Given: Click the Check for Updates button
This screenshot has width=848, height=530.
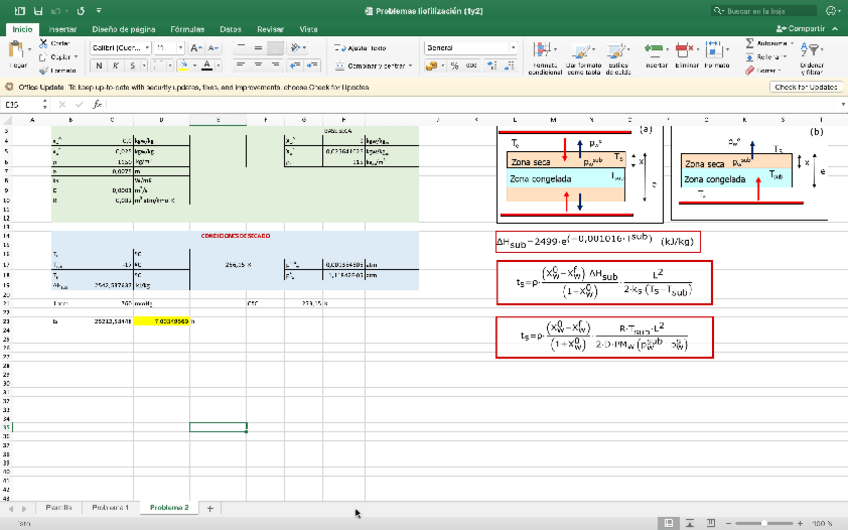Looking at the screenshot, I should [x=805, y=87].
